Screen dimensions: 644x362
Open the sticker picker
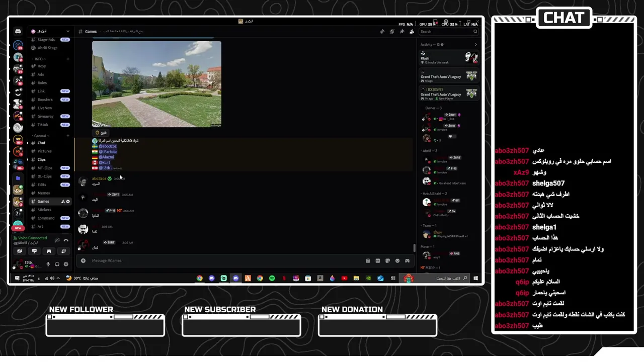point(387,261)
